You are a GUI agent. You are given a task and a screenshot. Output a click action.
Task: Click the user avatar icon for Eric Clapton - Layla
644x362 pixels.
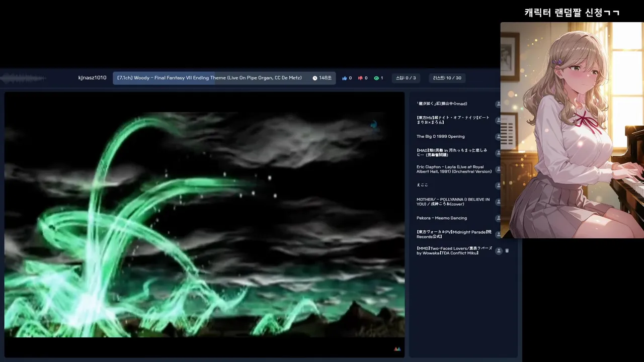tap(498, 169)
